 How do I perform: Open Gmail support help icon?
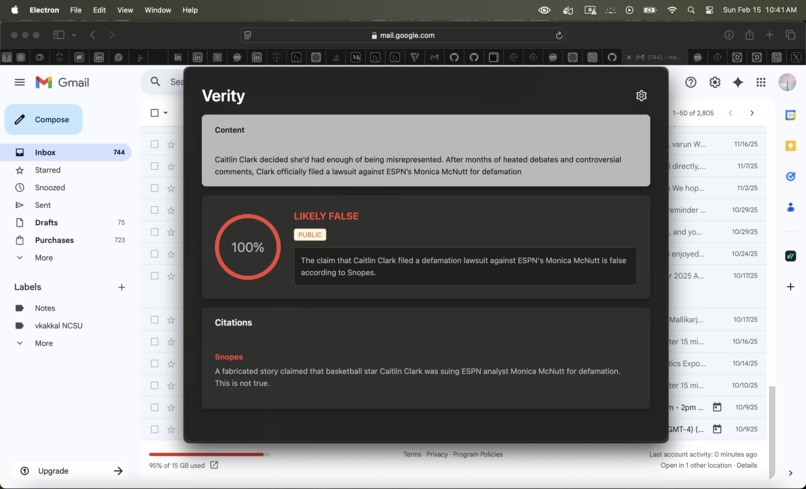pyautogui.click(x=690, y=82)
